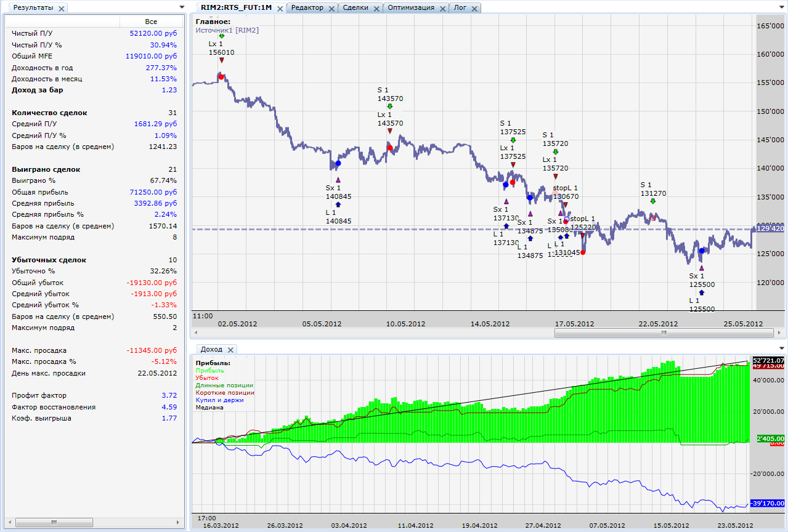Toggle the Короткие позиции legend series
Image resolution: width=788 pixels, height=532 pixels.
pos(225,393)
